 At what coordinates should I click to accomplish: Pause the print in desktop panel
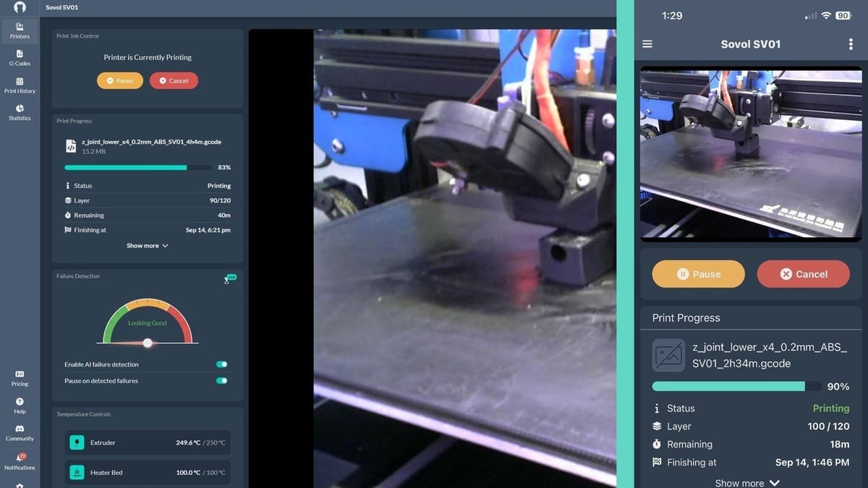tap(120, 80)
